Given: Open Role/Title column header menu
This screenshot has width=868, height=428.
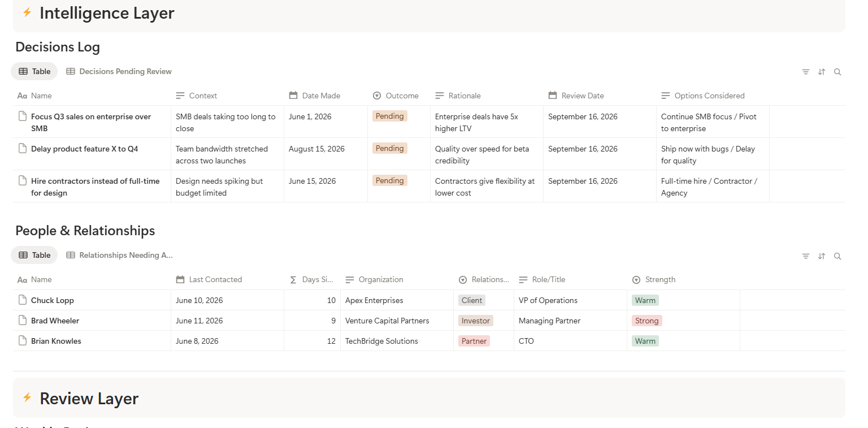Looking at the screenshot, I should 570,279.
